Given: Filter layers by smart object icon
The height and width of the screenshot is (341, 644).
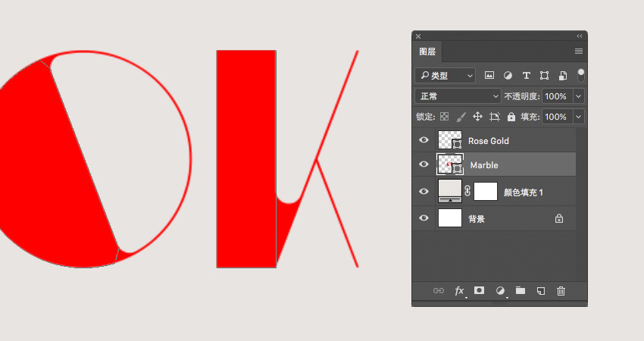Looking at the screenshot, I should click(x=563, y=75).
